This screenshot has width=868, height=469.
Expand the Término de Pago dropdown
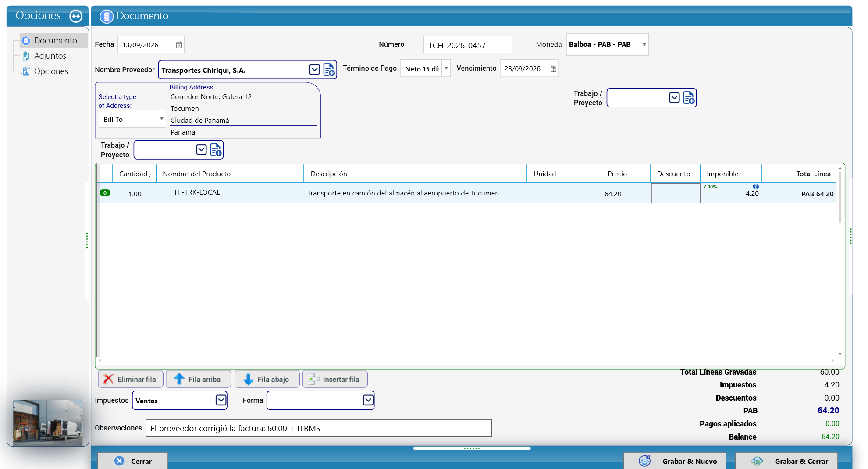click(x=446, y=68)
